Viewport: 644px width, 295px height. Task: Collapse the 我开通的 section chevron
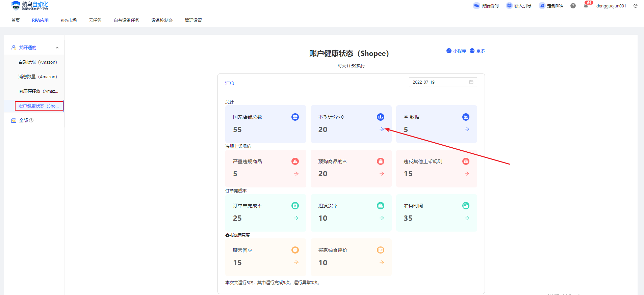pyautogui.click(x=57, y=48)
